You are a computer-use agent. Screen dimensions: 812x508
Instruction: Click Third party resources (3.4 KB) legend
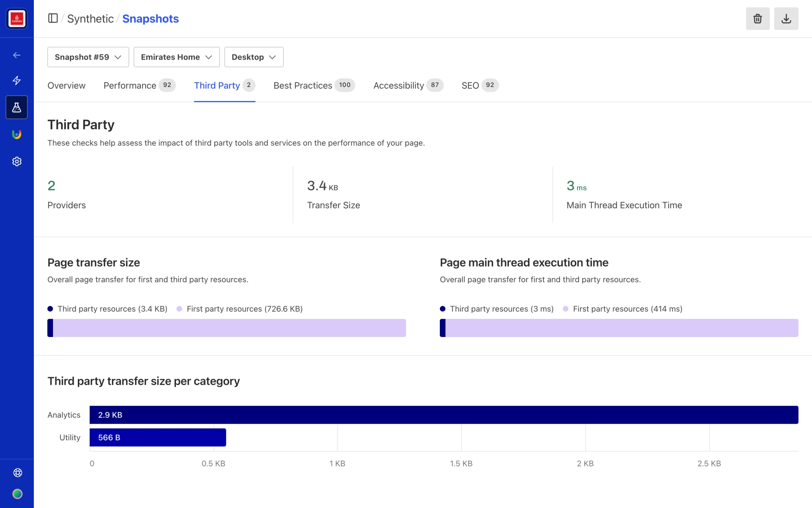pyautogui.click(x=108, y=309)
